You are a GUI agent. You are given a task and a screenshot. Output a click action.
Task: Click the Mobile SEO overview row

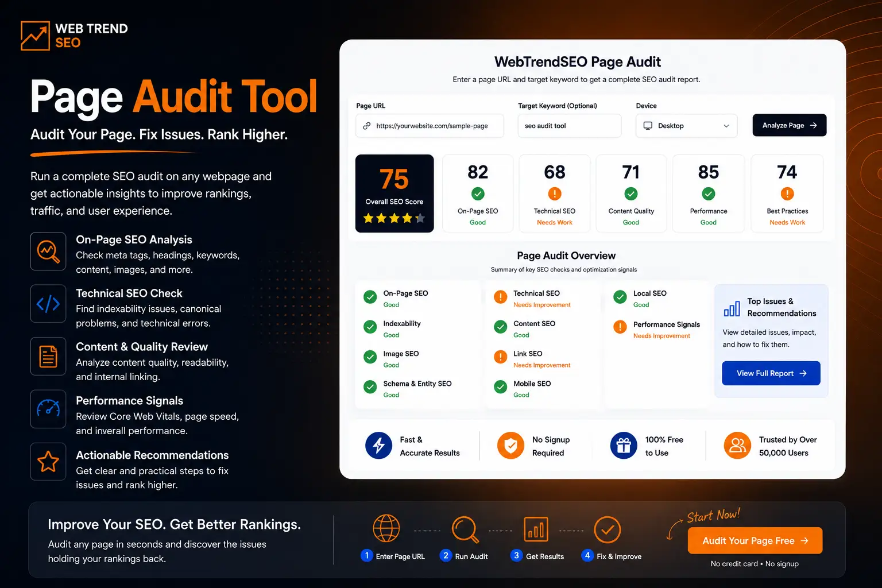point(523,389)
